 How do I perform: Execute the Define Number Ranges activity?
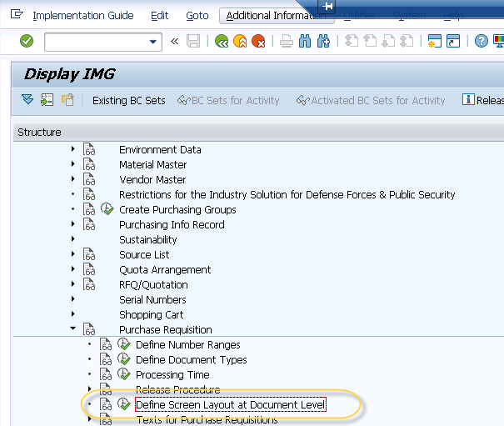[x=124, y=345]
